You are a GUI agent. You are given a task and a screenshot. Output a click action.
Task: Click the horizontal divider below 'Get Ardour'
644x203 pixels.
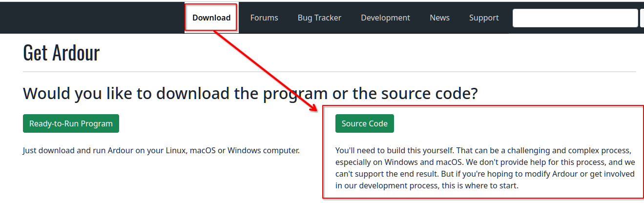(x=329, y=72)
